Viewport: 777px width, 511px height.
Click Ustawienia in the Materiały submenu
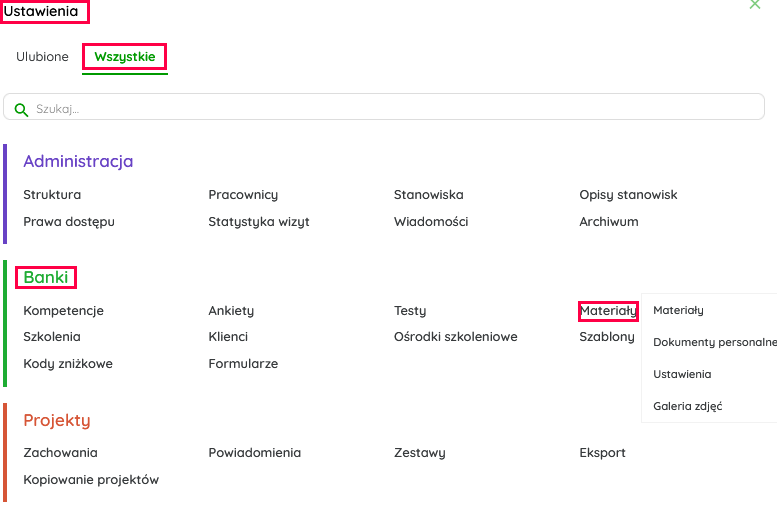(682, 374)
